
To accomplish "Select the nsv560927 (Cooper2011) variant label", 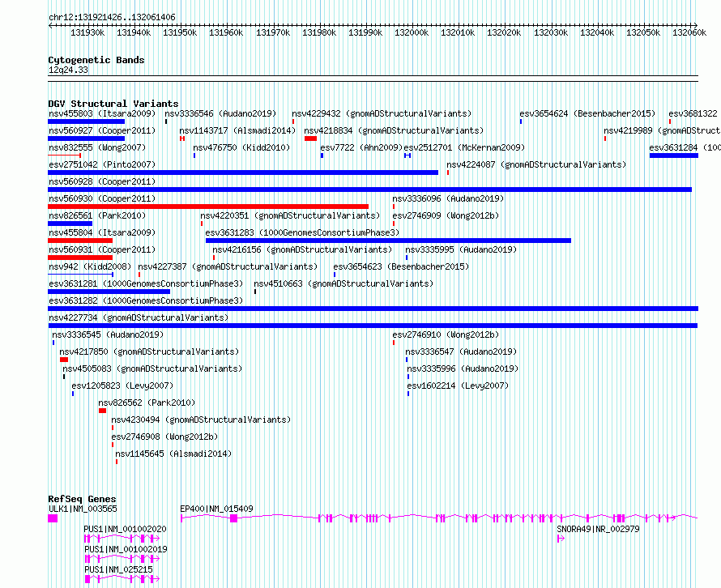I will pos(102,130).
